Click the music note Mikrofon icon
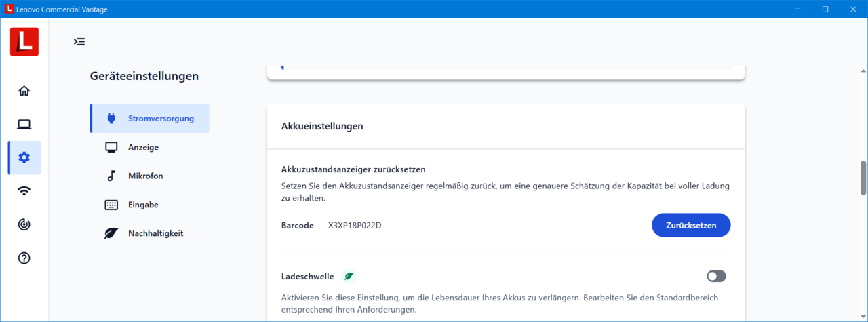This screenshot has width=868, height=322. coord(111,176)
